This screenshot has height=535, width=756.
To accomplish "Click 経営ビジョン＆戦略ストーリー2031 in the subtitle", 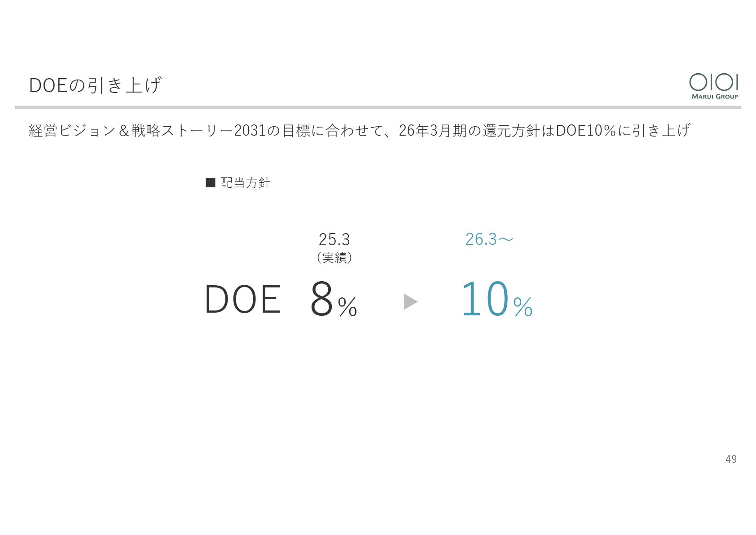I will point(148,130).
